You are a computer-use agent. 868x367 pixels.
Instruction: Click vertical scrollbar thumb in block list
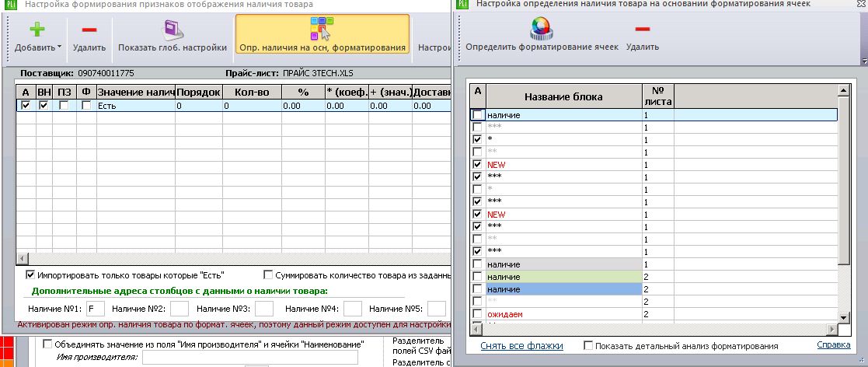coord(844,180)
